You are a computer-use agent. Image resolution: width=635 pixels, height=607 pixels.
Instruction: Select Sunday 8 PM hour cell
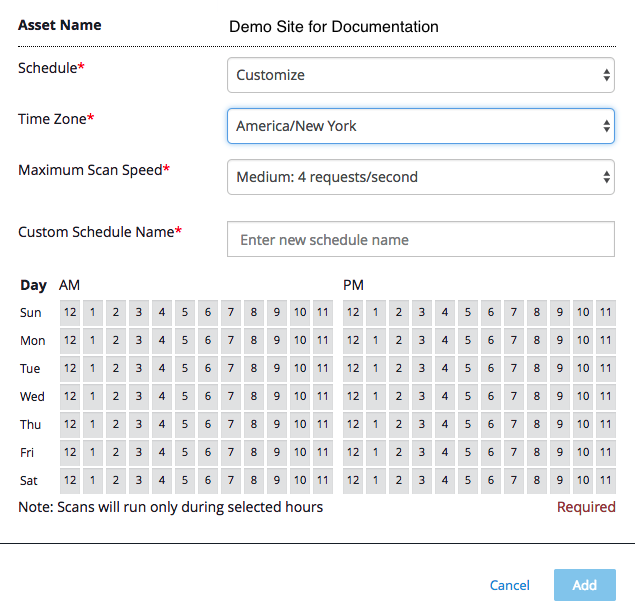537,313
